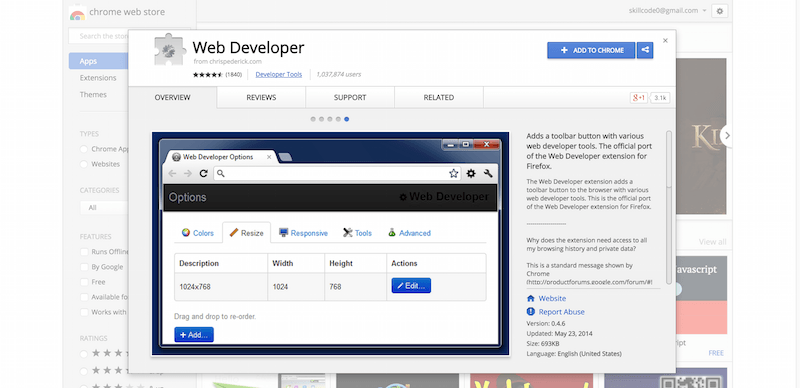Click the bookmark star in the preview address bar
The image size is (800, 388).
(x=454, y=174)
